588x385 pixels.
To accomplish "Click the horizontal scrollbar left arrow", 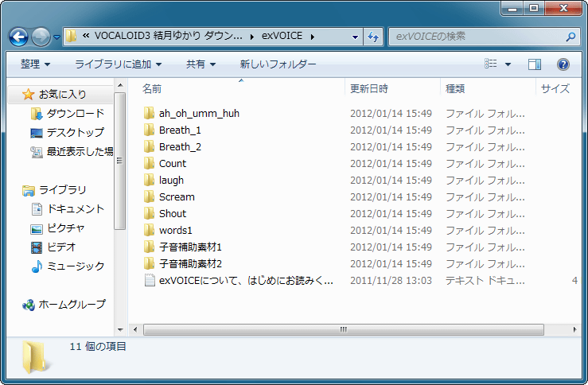I will [135, 329].
